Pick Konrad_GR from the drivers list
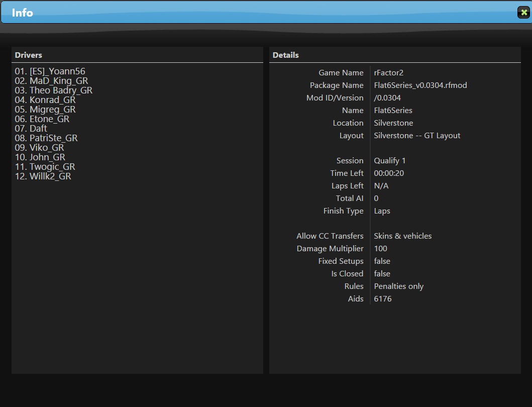The width and height of the screenshot is (532, 407). [x=45, y=100]
